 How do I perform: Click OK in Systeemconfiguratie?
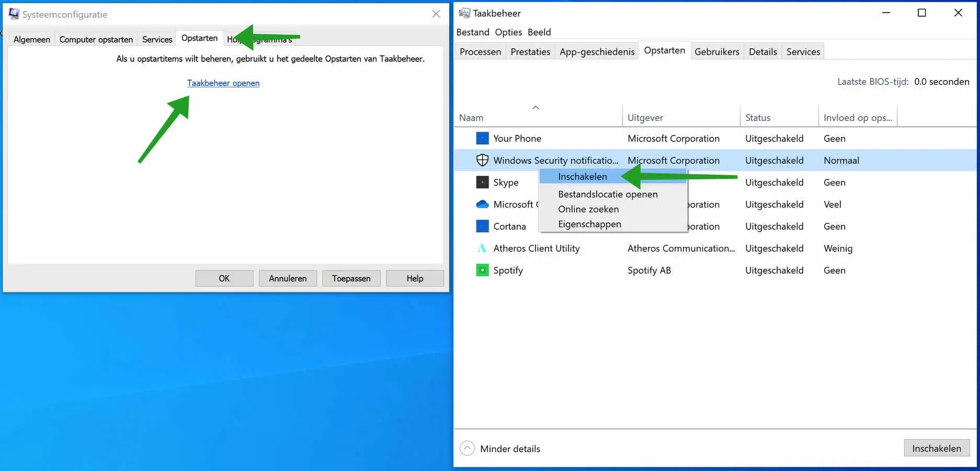[224, 278]
